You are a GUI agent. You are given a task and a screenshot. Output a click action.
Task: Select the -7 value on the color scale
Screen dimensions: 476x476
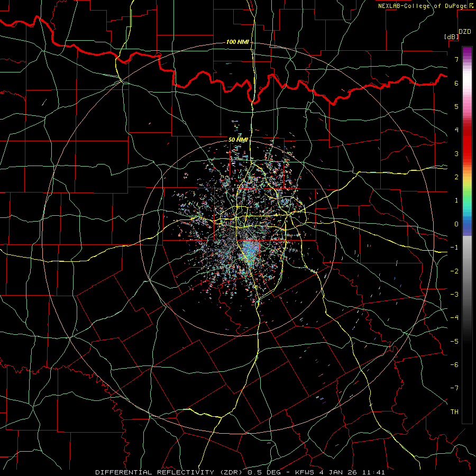[x=454, y=388]
